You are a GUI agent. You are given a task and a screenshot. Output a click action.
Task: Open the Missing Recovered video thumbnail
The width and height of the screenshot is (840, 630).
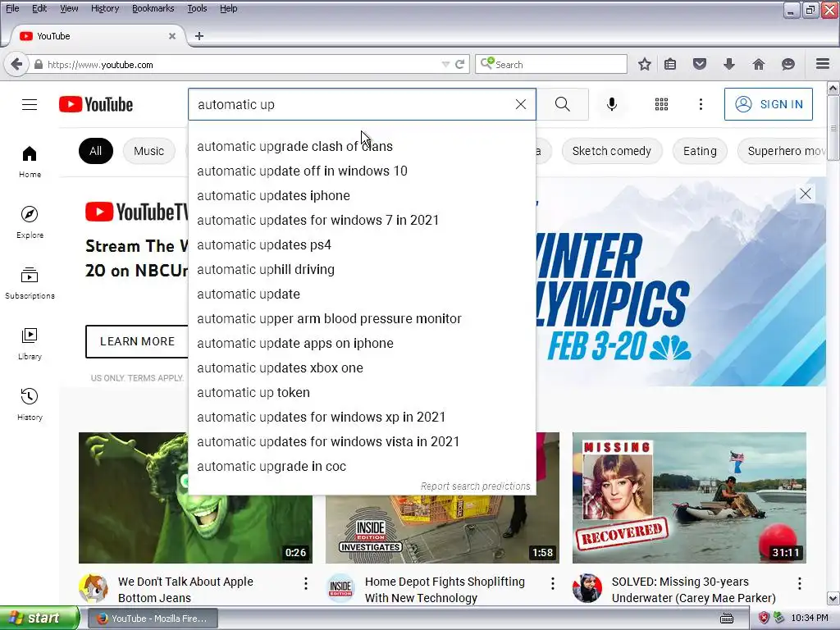click(x=689, y=498)
